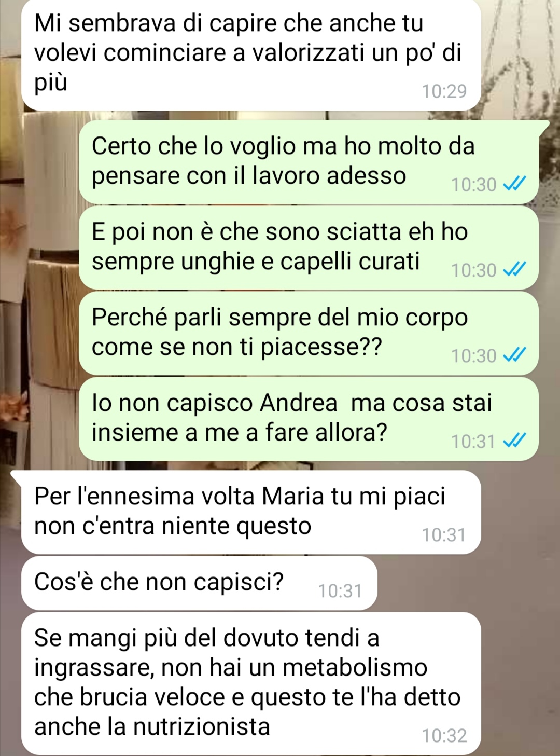Tap the 10:32 timestamp on last message
Image resolution: width=560 pixels, height=756 pixels.
click(x=444, y=736)
